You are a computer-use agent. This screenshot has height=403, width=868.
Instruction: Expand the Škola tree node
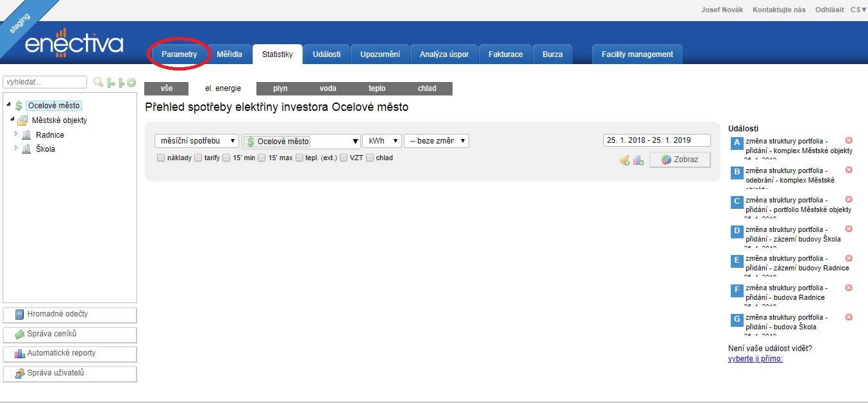(x=17, y=149)
